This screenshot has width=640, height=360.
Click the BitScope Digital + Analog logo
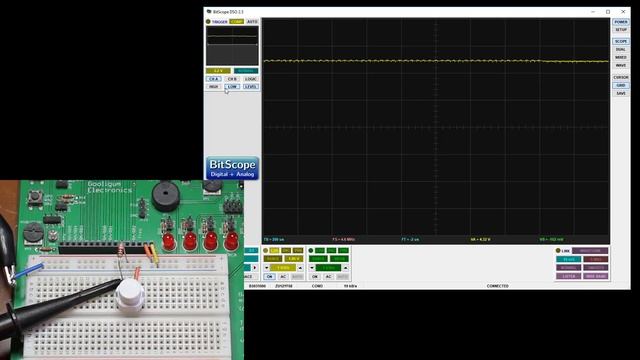click(x=232, y=168)
